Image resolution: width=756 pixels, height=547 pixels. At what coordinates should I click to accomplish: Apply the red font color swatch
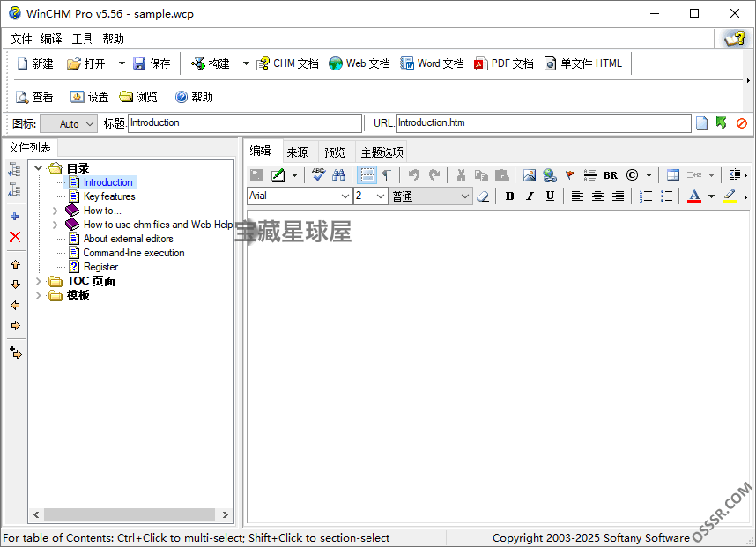coord(693,196)
